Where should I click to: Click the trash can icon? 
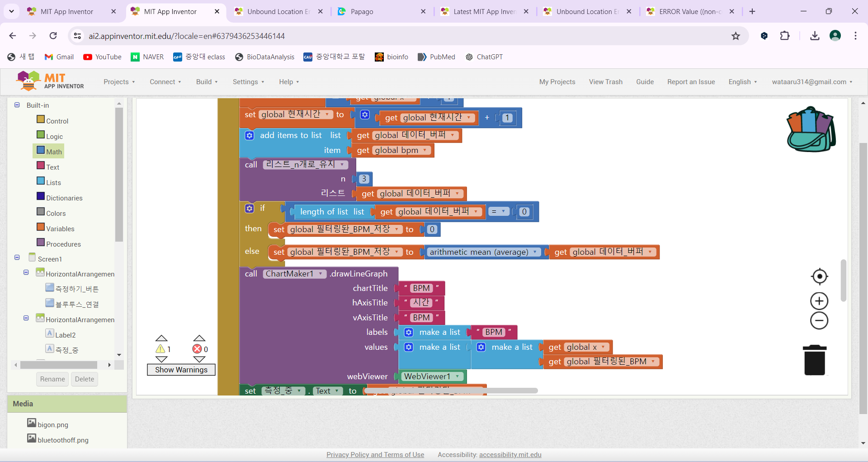815,360
